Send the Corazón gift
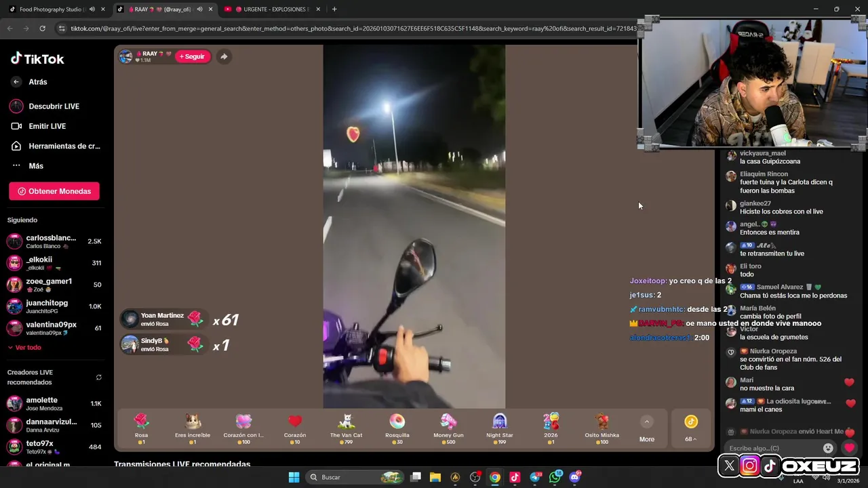Viewport: 868px width, 488px height. [295, 428]
